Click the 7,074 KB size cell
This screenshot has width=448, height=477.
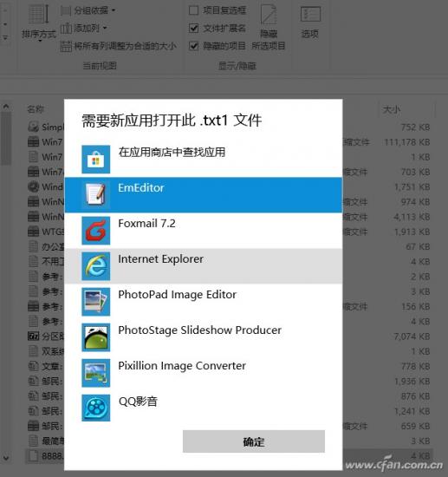click(412, 337)
